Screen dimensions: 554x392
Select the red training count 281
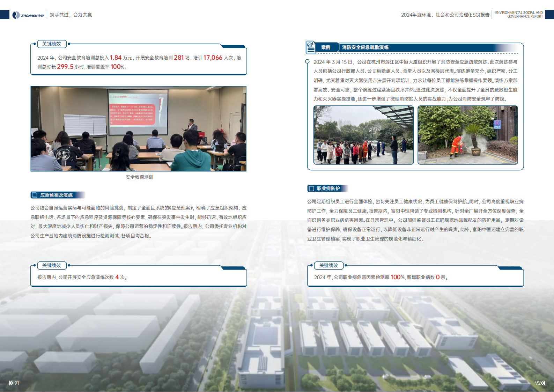click(x=179, y=58)
